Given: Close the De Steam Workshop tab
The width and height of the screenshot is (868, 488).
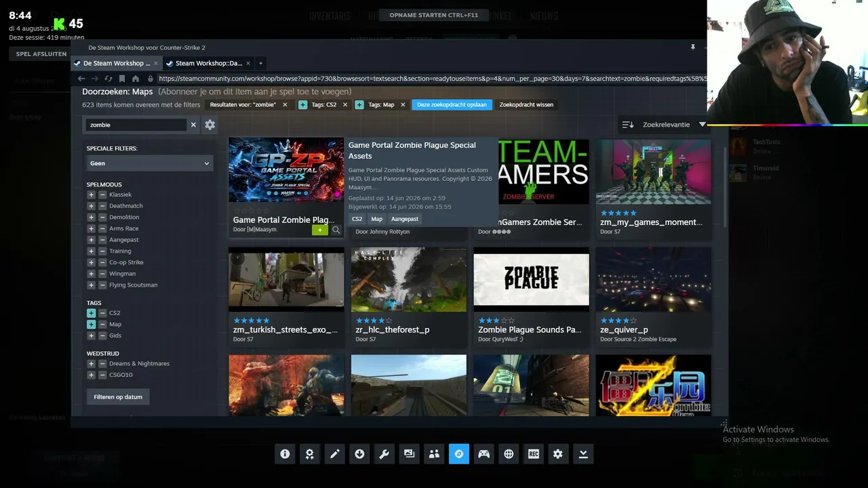Looking at the screenshot, I should point(156,63).
